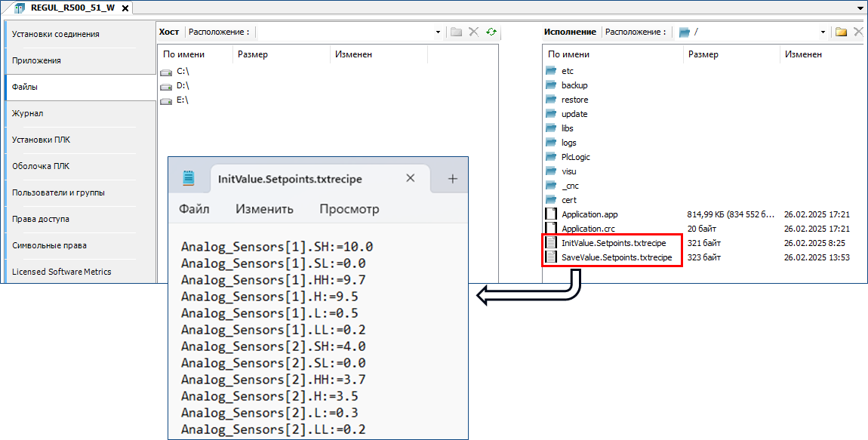This screenshot has width=868, height=440.
Task: Open the PlcLogic folder in the runtime list
Action: (575, 157)
